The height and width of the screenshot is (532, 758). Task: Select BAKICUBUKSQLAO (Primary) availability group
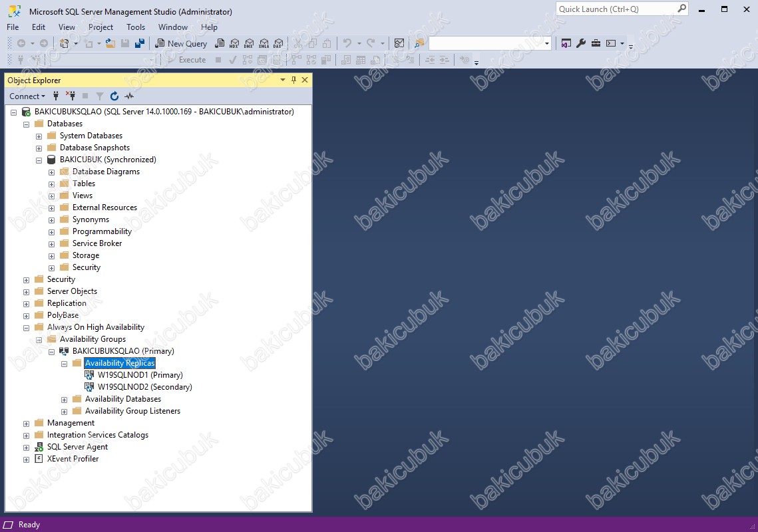[123, 351]
